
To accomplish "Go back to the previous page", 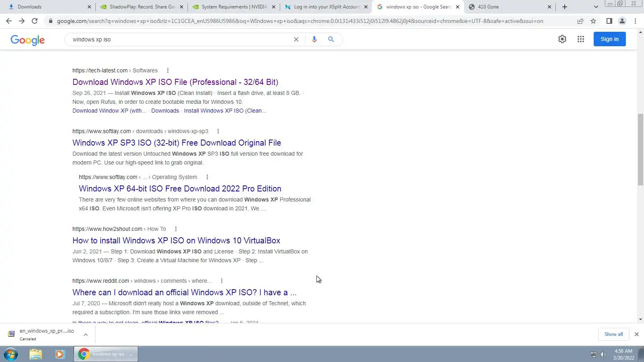I will [9, 21].
